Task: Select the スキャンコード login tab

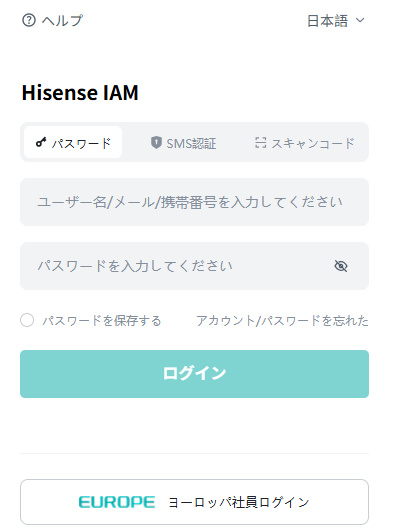Action: 305,143
